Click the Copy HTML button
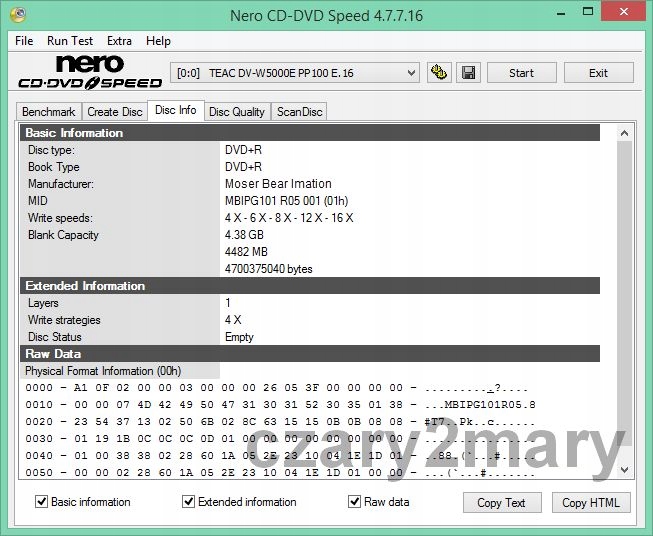This screenshot has height=536, width=653. [x=590, y=502]
